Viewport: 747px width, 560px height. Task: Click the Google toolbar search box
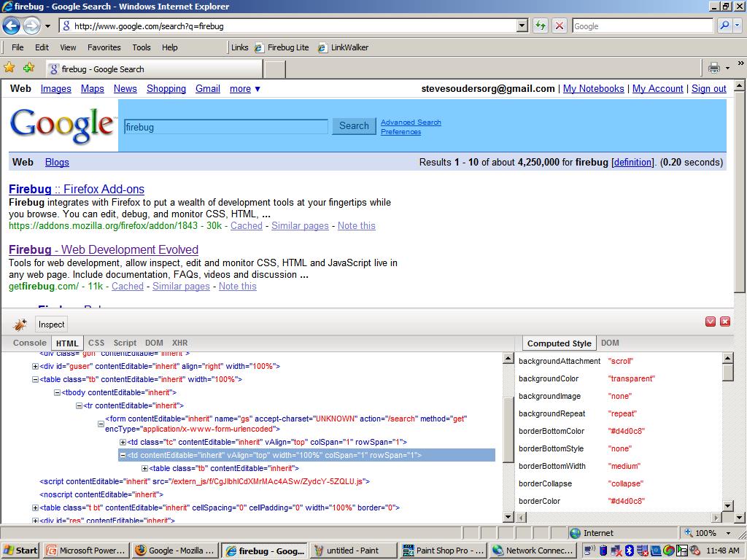point(643,26)
